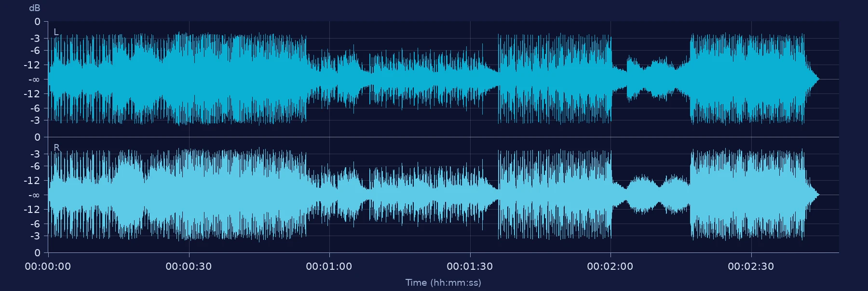The height and width of the screenshot is (291, 868).
Task: Click the 00:00:00 start time label
Action: (x=48, y=266)
